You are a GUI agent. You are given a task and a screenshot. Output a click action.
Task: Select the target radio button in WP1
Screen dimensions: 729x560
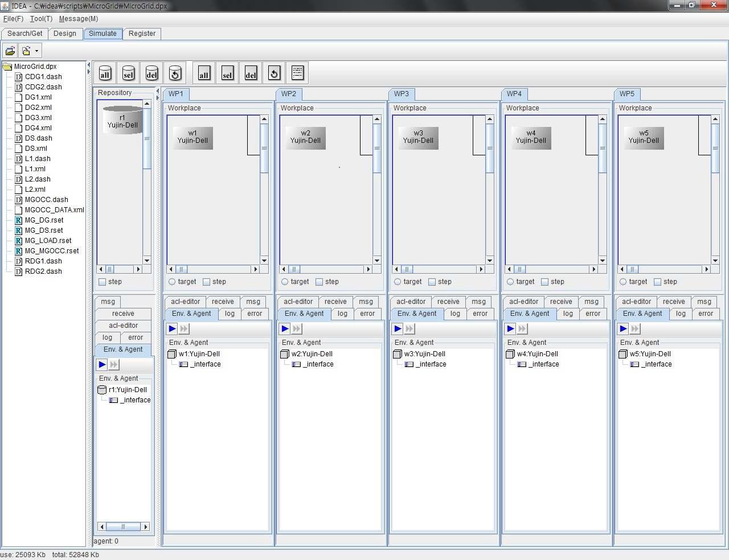172,282
